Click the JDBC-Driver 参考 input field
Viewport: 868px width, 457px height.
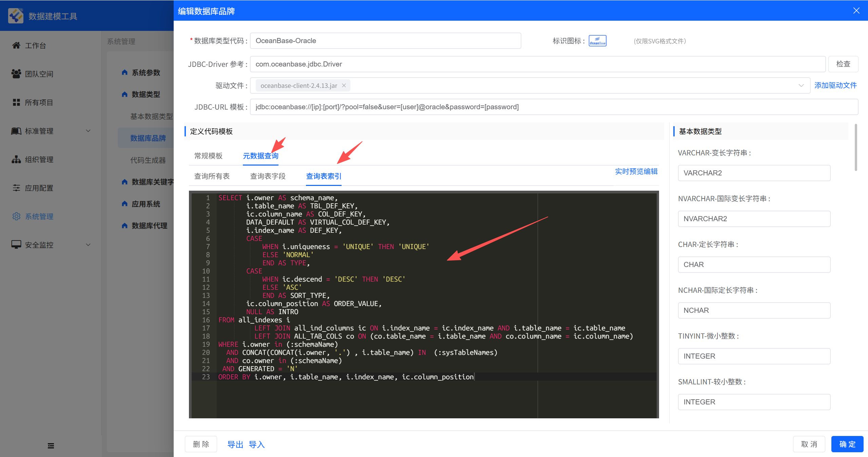click(538, 64)
